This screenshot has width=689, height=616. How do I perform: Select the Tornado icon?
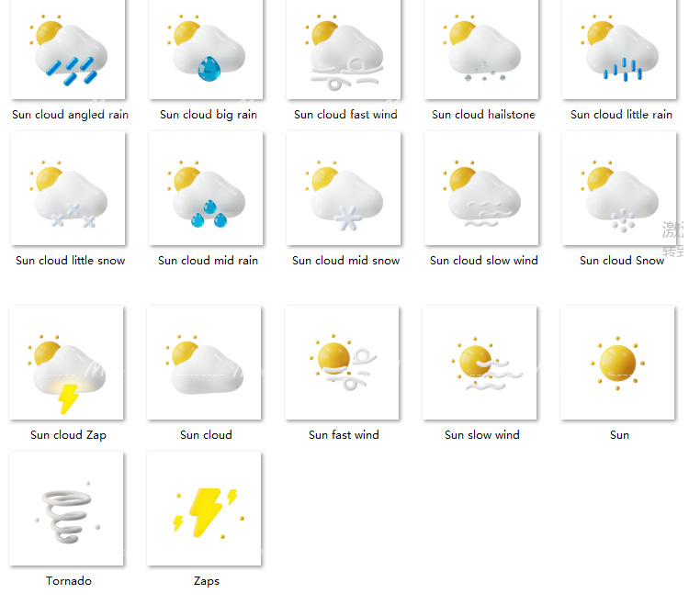pyautogui.click(x=66, y=509)
